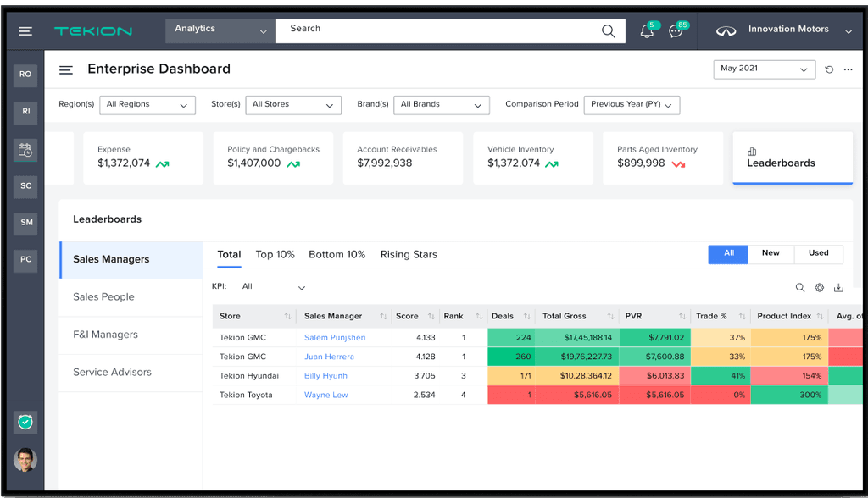Open the All Regions dropdown
The height and width of the screenshot is (498, 868).
point(147,105)
